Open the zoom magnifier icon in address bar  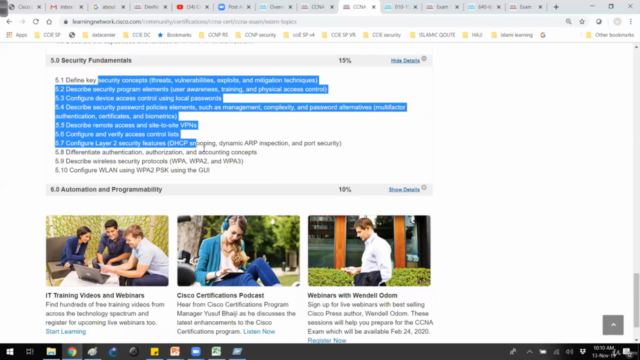click(x=569, y=22)
